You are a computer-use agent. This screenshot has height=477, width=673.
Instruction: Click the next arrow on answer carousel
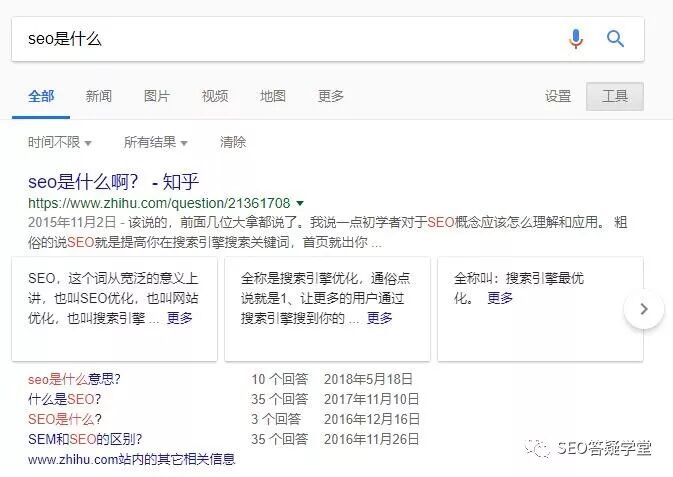click(x=644, y=309)
